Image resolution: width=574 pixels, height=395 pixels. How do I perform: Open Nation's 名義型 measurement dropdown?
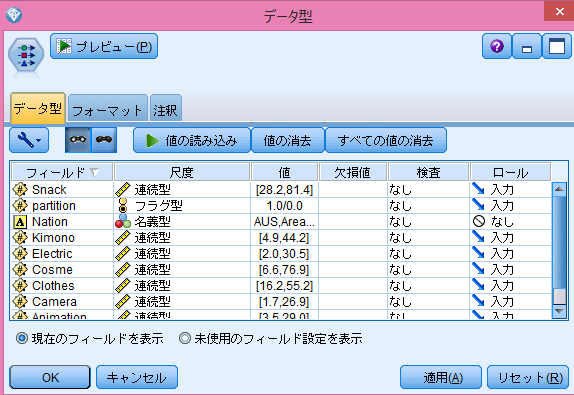(x=182, y=222)
